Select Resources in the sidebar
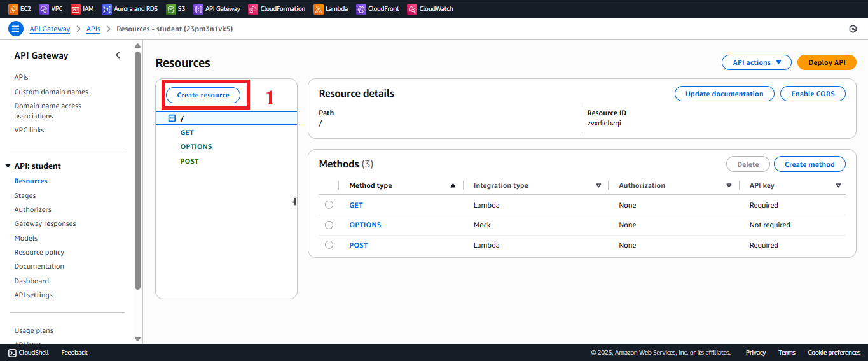The height and width of the screenshot is (361, 868). pos(31,181)
